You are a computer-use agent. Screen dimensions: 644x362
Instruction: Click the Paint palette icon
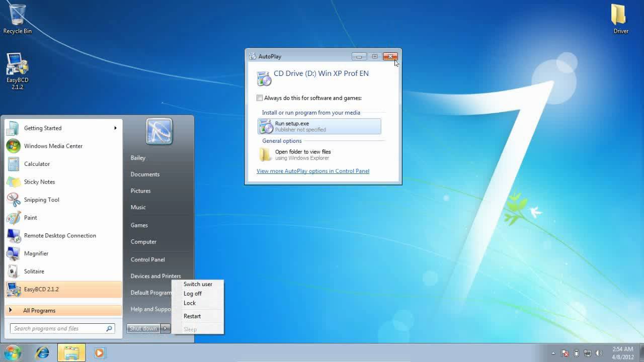pyautogui.click(x=13, y=218)
